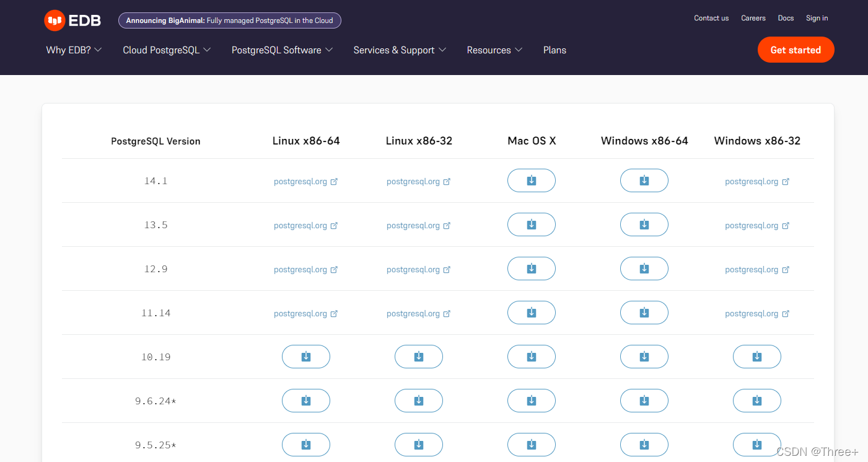The width and height of the screenshot is (868, 462).
Task: Click the Sign in link
Action: tap(817, 18)
